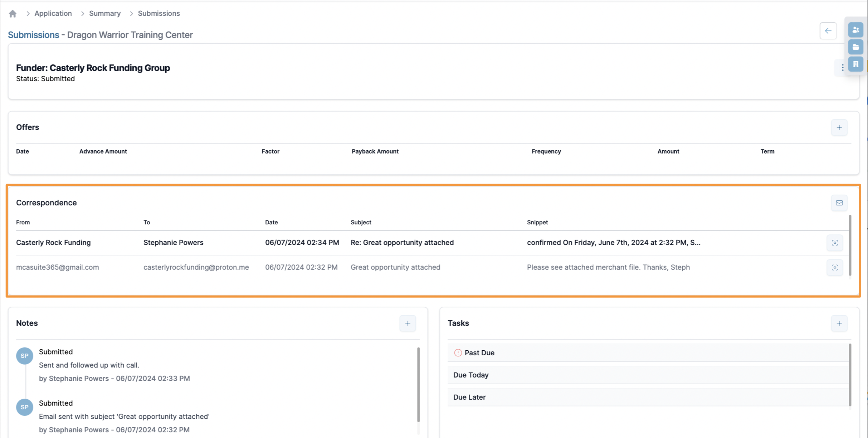The image size is (868, 438).
Task: Click the Notes panel scrollbar
Action: [x=418, y=385]
